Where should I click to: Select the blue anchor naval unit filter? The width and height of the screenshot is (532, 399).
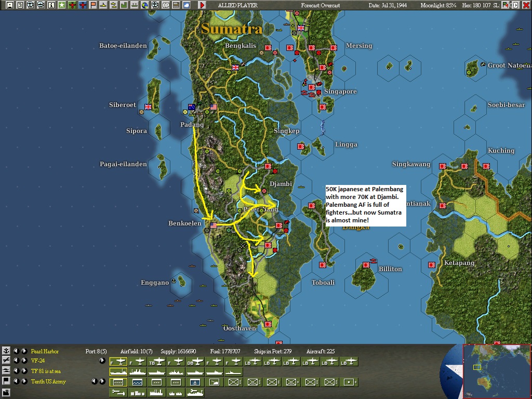click(x=195, y=382)
